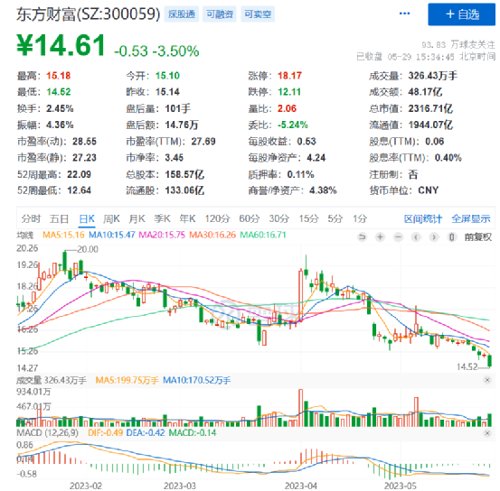
Task: Click the DIF:-0.49 indicator value
Action: [x=105, y=433]
